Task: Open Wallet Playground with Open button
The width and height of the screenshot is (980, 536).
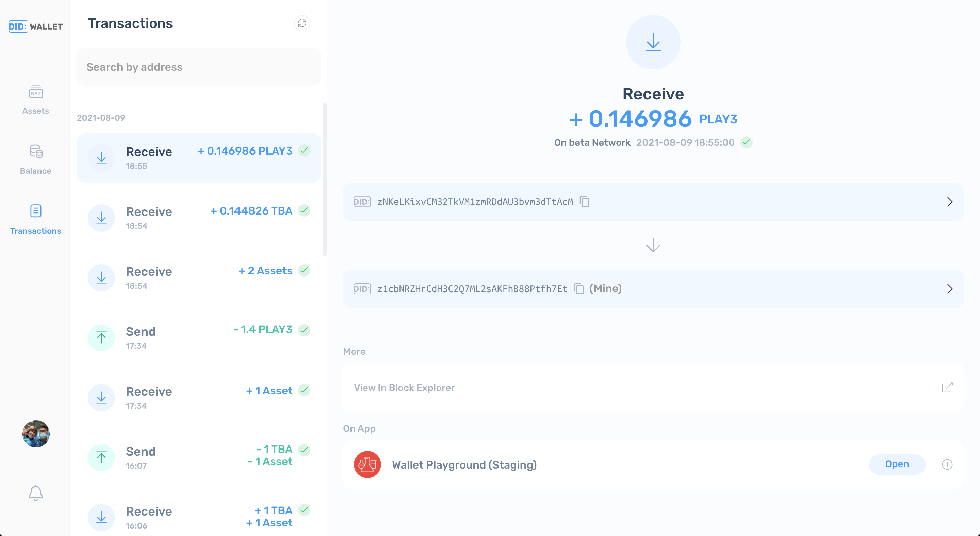Action: [x=897, y=464]
